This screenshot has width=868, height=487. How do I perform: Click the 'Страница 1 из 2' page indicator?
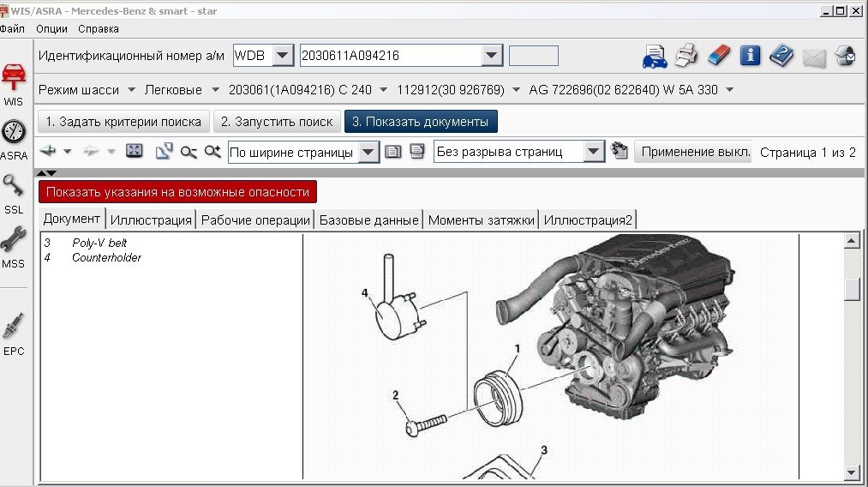click(808, 153)
